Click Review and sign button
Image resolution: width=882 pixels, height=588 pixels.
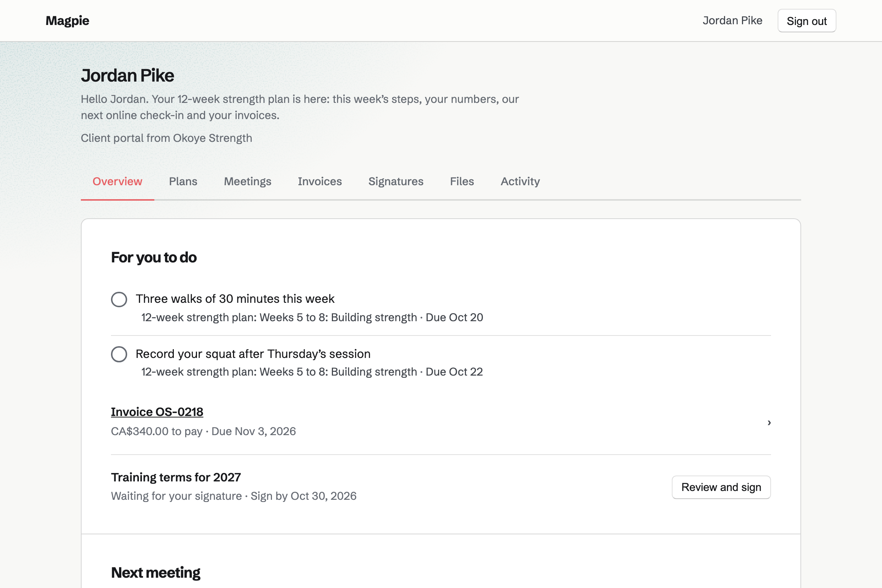tap(721, 487)
